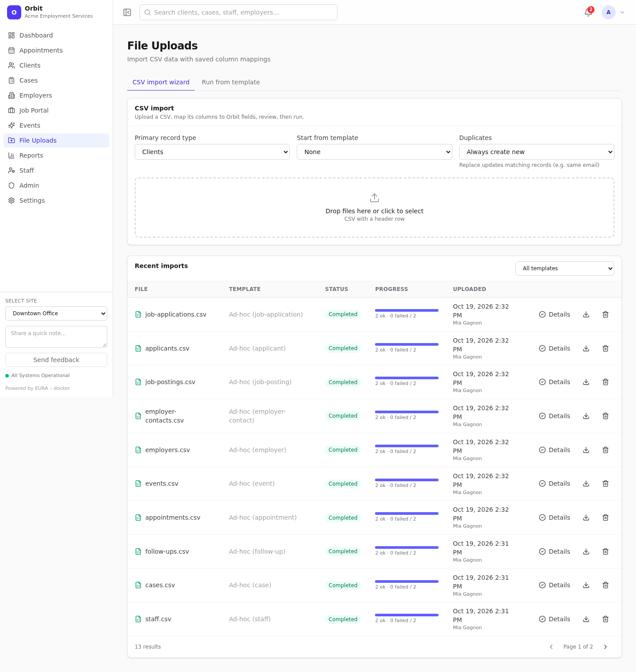636x672 pixels.
Task: Open the Primary record type dropdown
Action: [x=212, y=152]
